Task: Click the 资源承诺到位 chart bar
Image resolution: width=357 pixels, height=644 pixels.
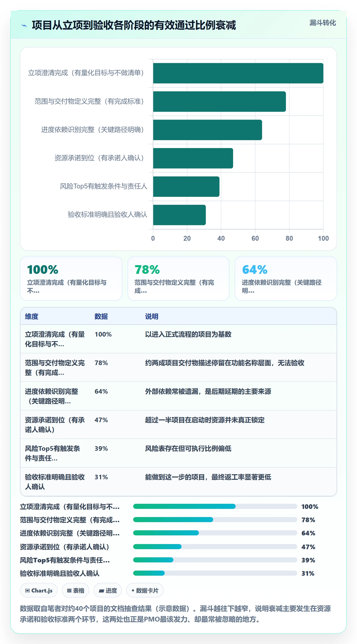Action: 193,158
